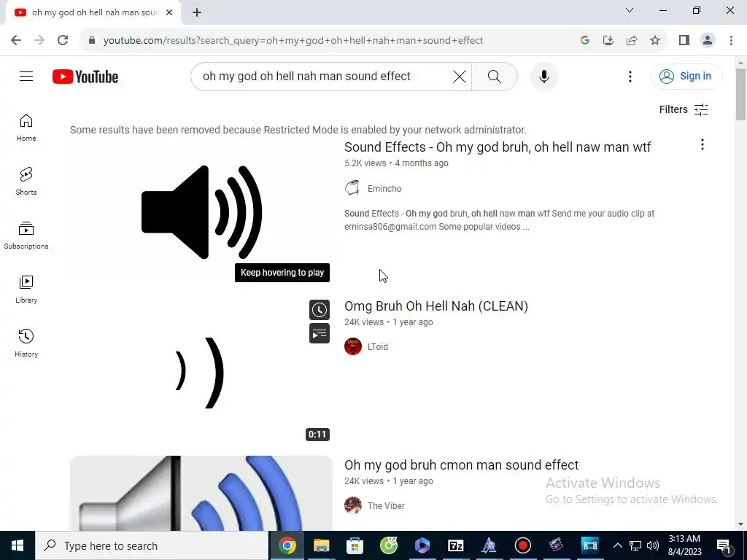Screen dimensions: 747x560
Task: Open YouTube settings three-dot menu
Action: (x=630, y=76)
